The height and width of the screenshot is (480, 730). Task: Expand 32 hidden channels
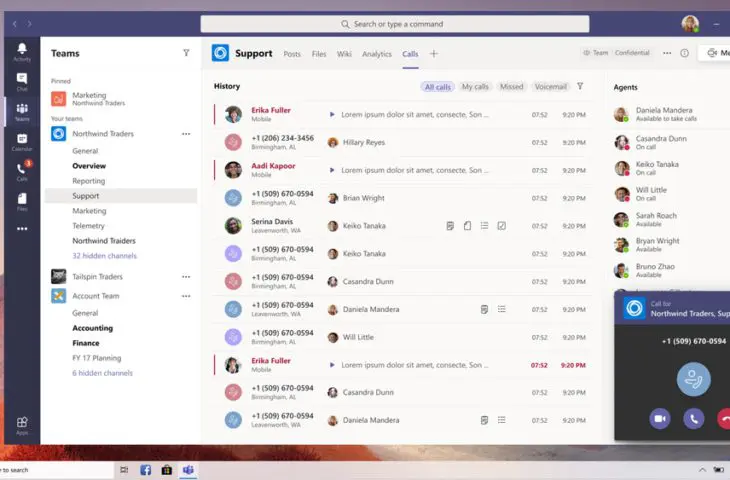pyautogui.click(x=104, y=256)
